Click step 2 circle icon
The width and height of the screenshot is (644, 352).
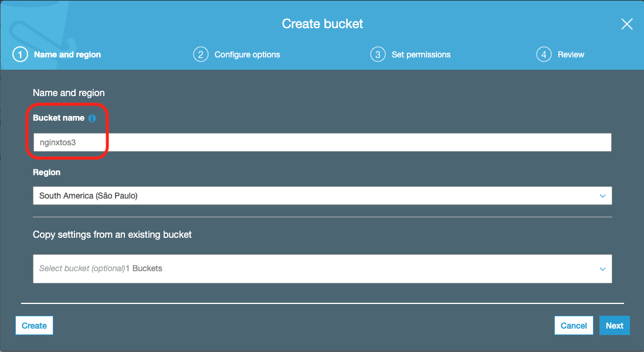[201, 54]
